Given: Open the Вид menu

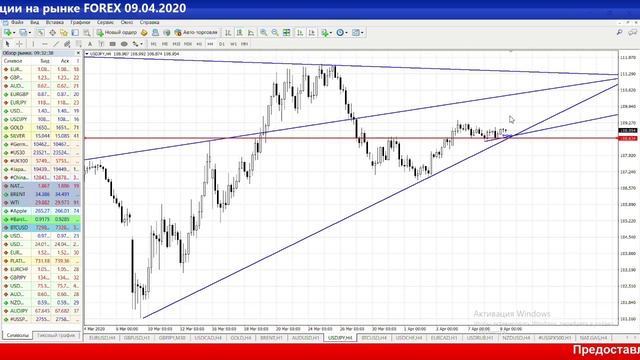Looking at the screenshot, I should click(35, 22).
